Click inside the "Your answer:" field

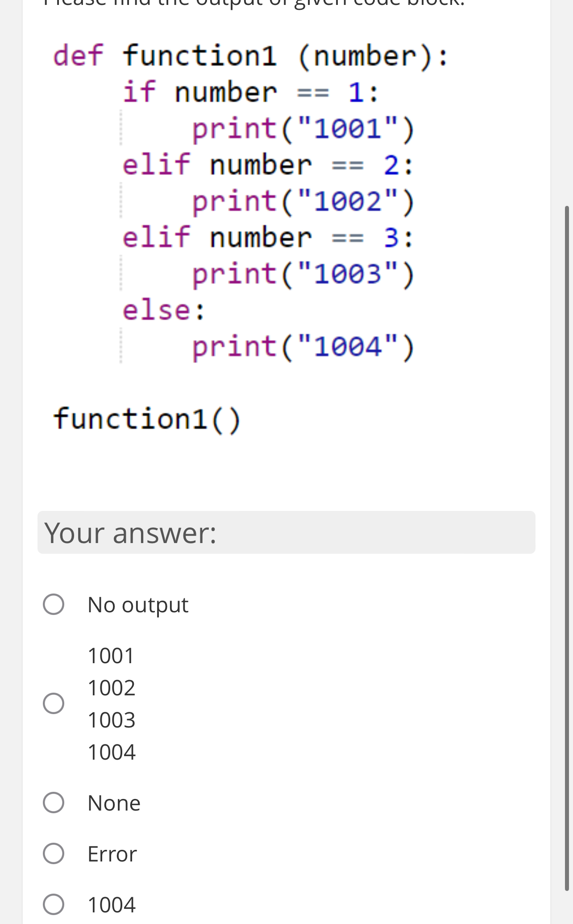point(286,532)
